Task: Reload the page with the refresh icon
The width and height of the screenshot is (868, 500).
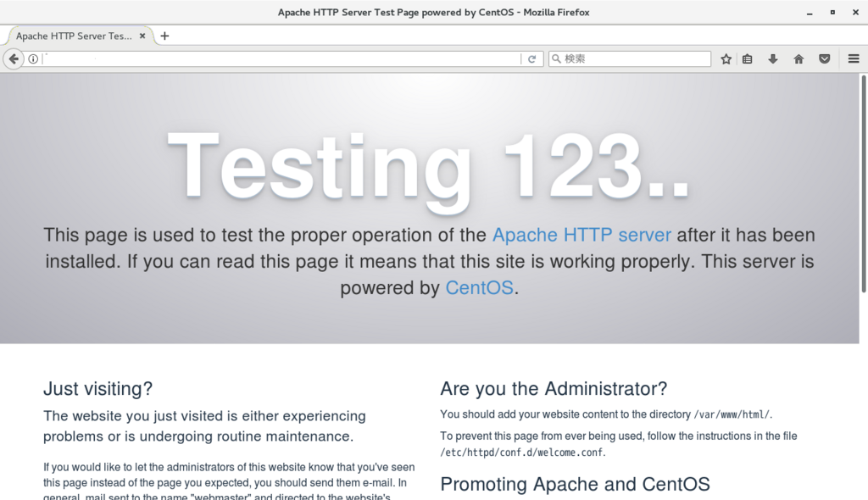Action: coord(532,58)
